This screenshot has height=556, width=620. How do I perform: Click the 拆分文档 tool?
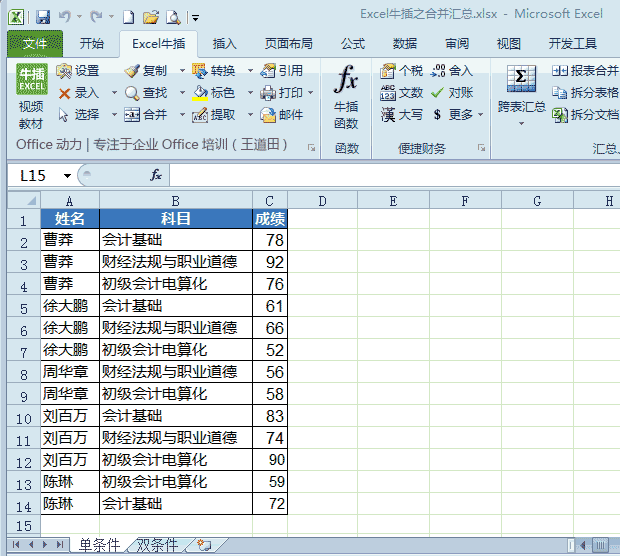click(585, 115)
